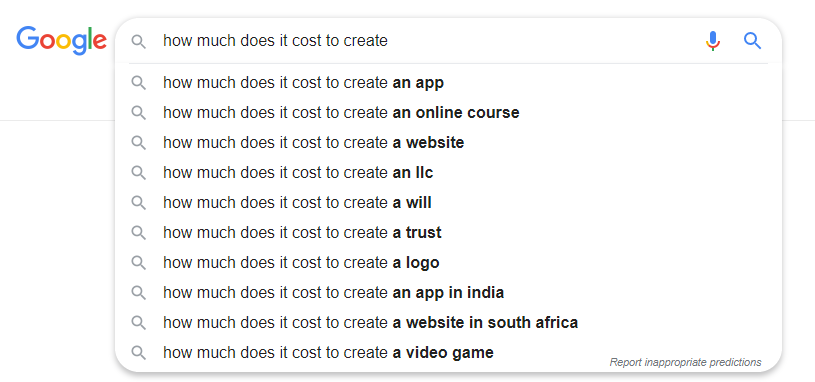
Task: Choose suggestion 'create an llc'
Action: click(x=448, y=173)
